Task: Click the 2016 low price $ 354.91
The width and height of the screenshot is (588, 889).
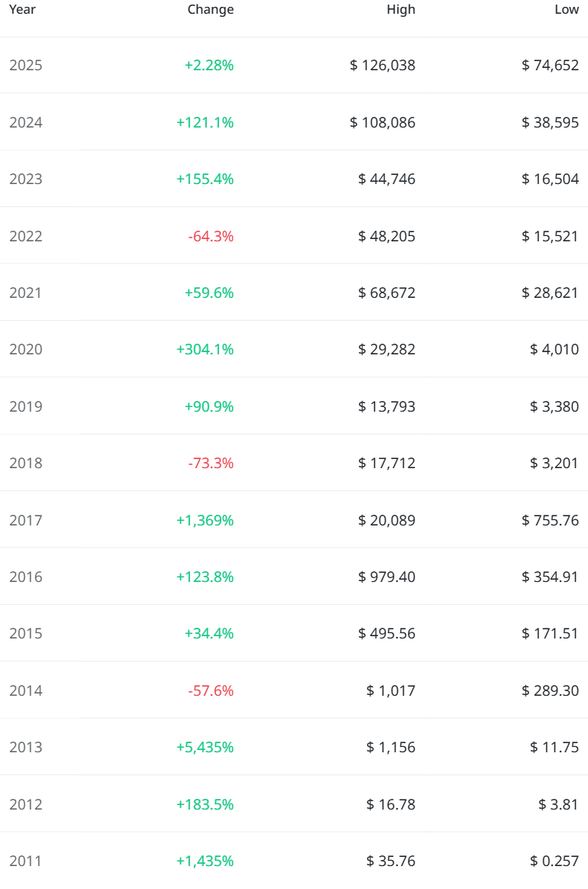Action: coord(550,577)
